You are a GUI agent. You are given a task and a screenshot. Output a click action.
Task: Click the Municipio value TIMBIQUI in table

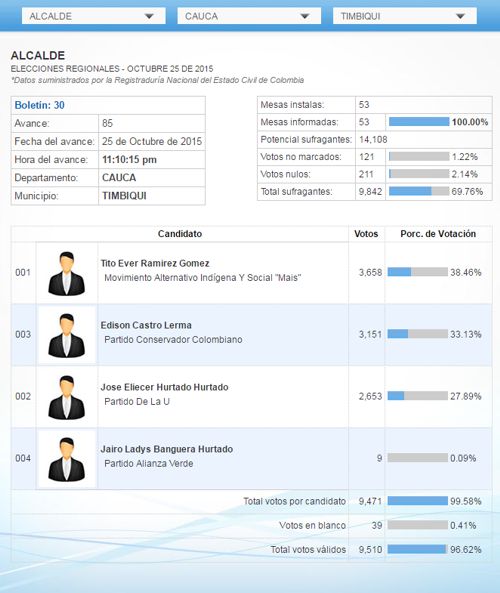click(x=124, y=196)
